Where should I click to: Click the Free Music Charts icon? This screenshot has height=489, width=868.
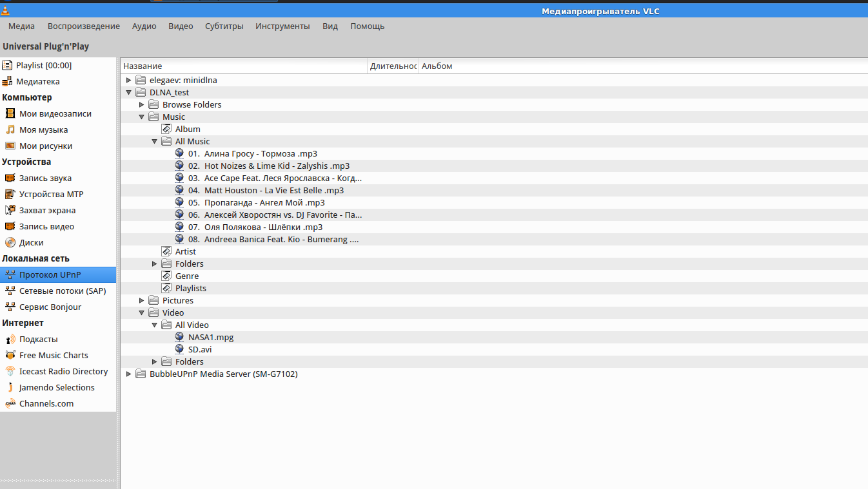click(10, 355)
